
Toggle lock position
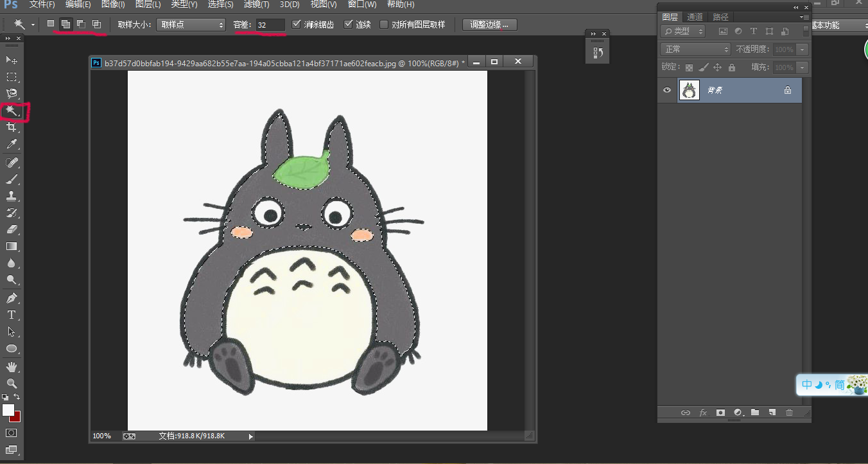718,67
